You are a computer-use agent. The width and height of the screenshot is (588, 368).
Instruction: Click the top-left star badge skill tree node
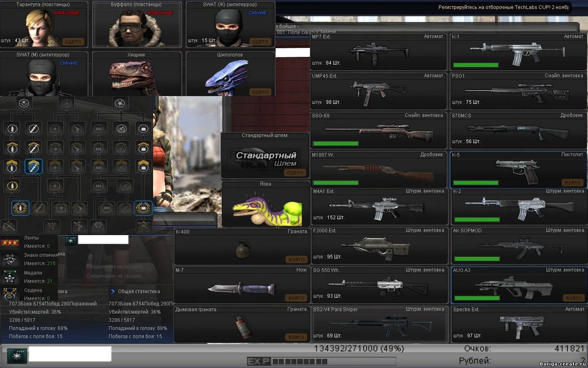click(x=24, y=103)
